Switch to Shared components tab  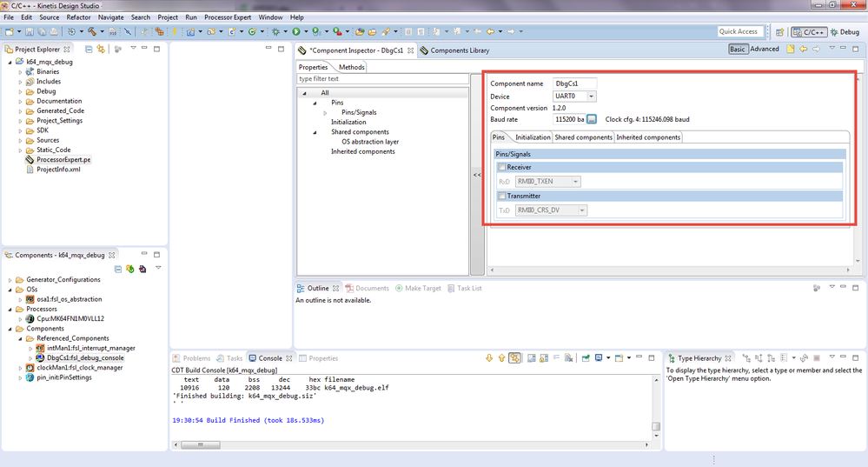584,137
